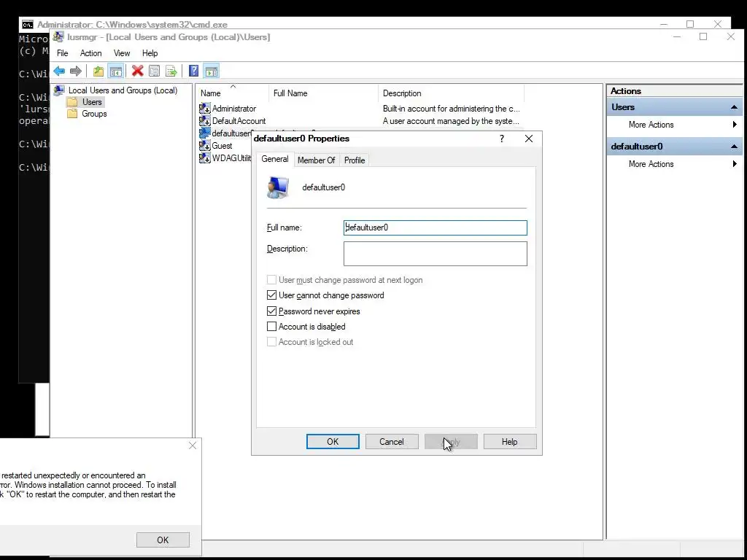Click the Forward arrow in lusrmgr toolbar
Screen dimensions: 747x560
click(76, 71)
